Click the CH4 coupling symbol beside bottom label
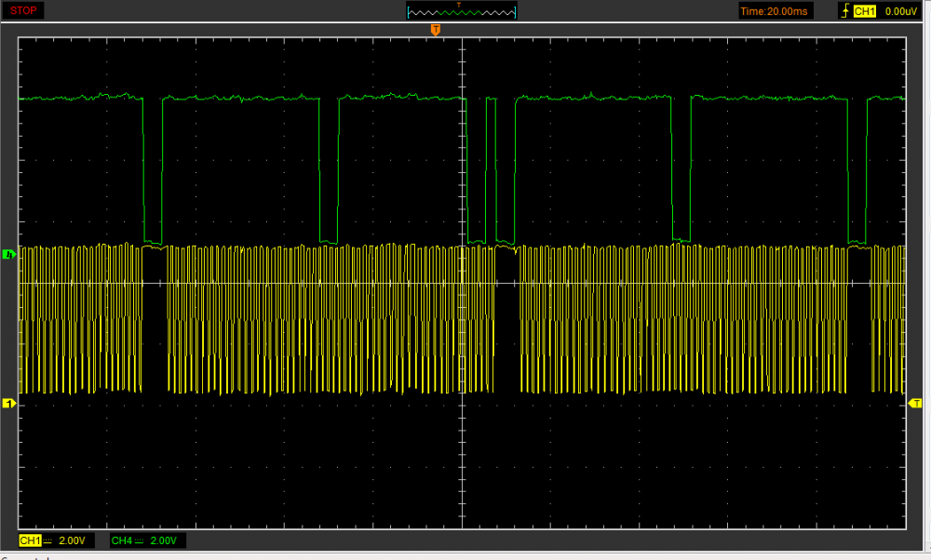 139,540
